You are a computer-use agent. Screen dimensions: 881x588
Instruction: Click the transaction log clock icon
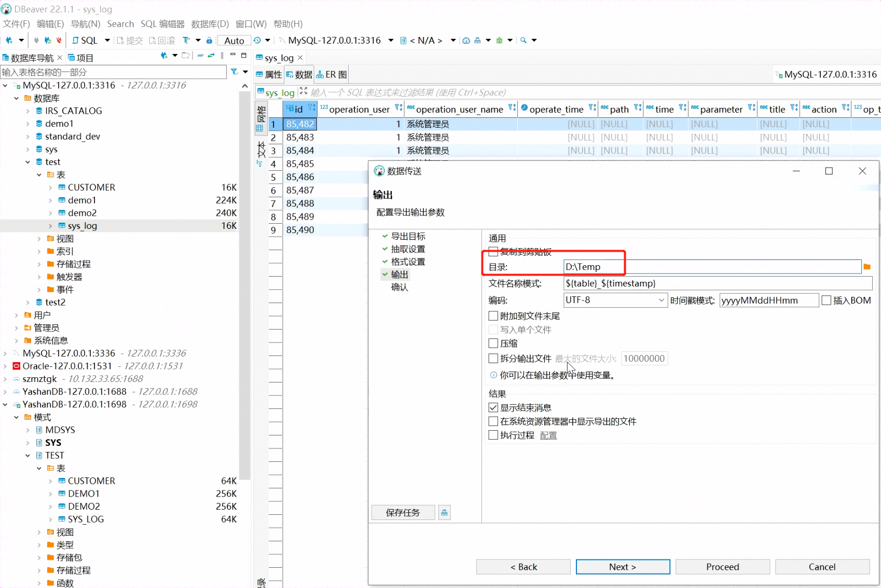(257, 40)
